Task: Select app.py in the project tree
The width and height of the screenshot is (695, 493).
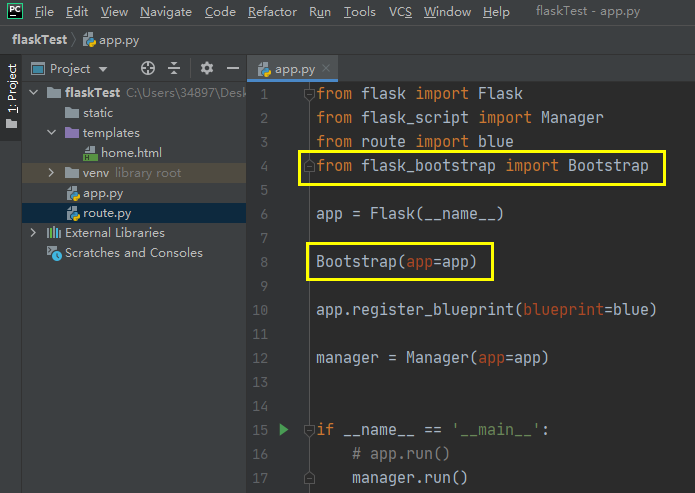Action: (x=103, y=193)
